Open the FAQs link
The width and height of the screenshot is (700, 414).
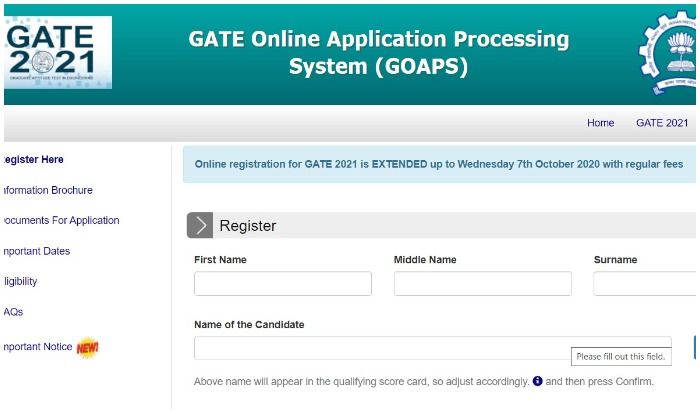13,312
